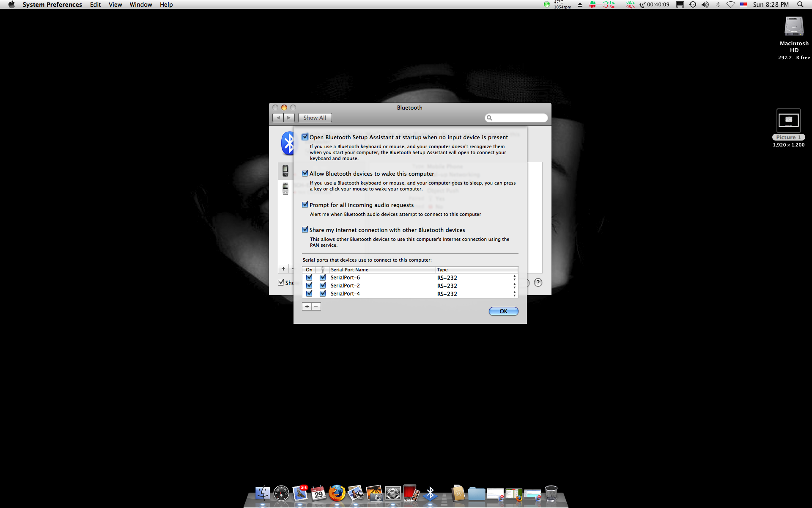Open Photo Booth in the Dock
This screenshot has width=812, height=508.
pyautogui.click(x=411, y=493)
